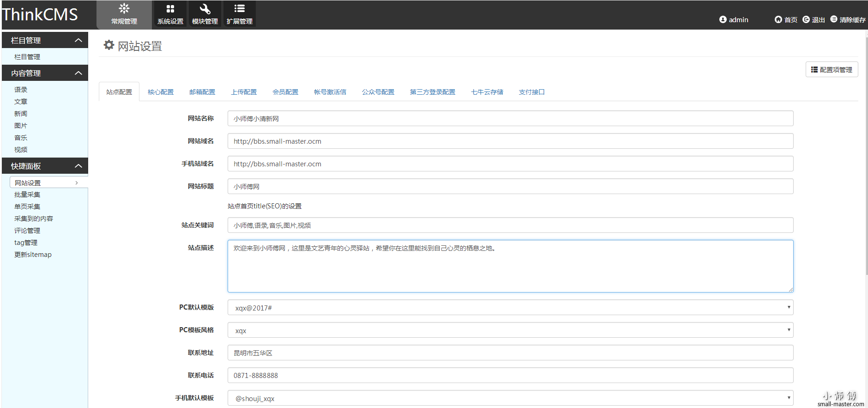Click the 站点描述 textarea resize handle
Viewport: 868px width, 408px height.
(790, 290)
